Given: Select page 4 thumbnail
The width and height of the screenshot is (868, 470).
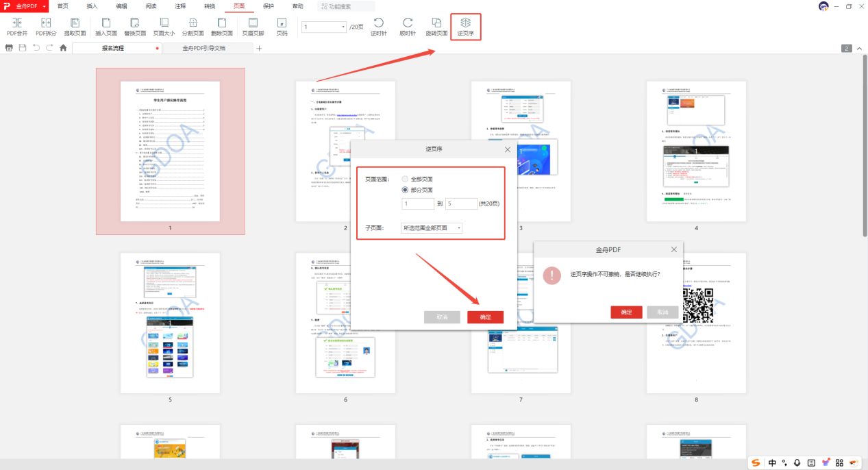Looking at the screenshot, I should 696,151.
